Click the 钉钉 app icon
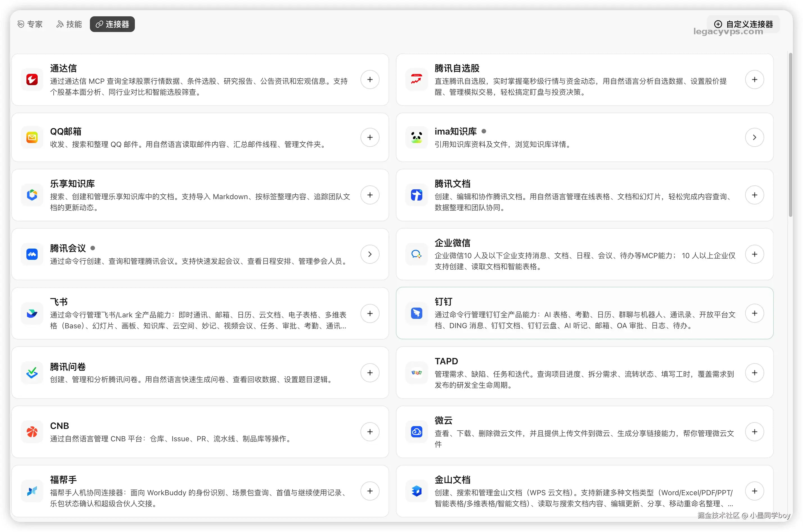803x532 pixels. click(417, 313)
